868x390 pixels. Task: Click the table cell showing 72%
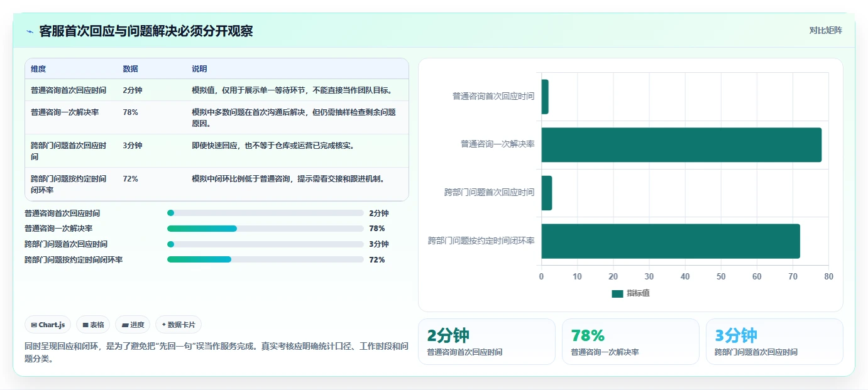pyautogui.click(x=130, y=179)
